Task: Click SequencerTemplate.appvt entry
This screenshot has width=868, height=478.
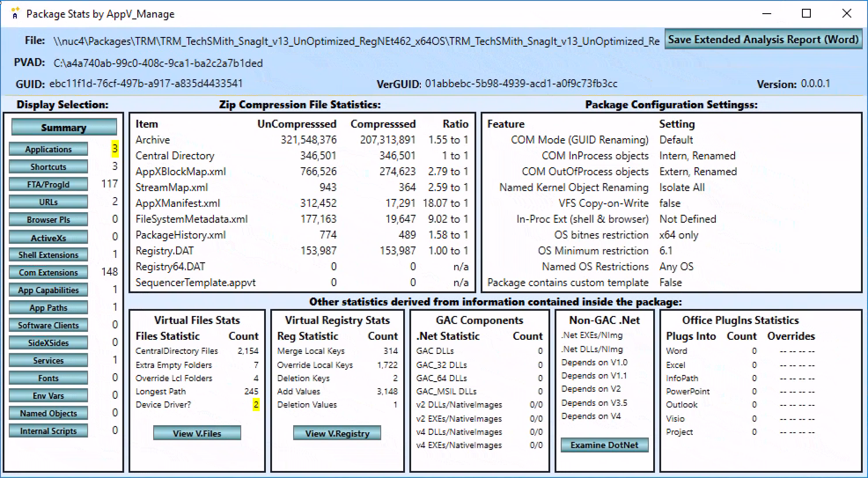Action: 195,283
